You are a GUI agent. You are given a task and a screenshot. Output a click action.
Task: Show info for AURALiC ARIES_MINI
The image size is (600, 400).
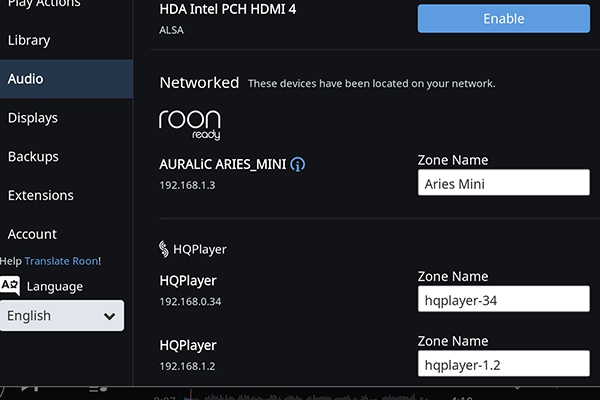298,165
